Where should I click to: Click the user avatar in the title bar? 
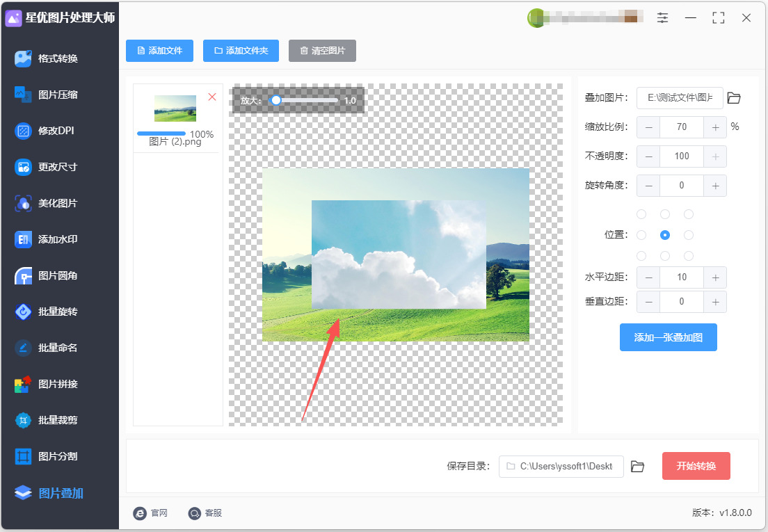(x=536, y=18)
